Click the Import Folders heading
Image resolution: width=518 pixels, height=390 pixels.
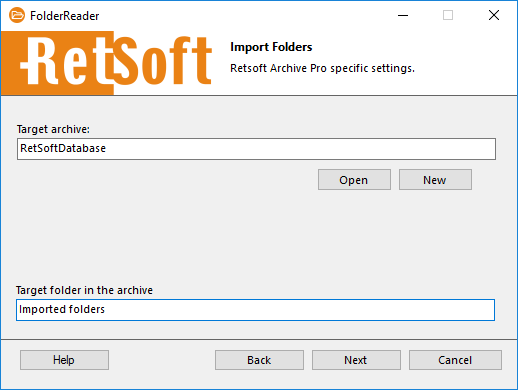(x=271, y=47)
